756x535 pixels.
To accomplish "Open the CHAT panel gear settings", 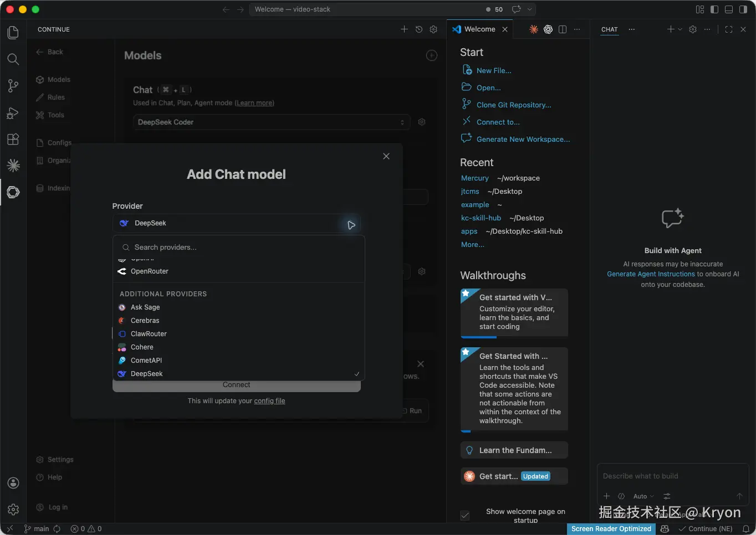I will (693, 29).
